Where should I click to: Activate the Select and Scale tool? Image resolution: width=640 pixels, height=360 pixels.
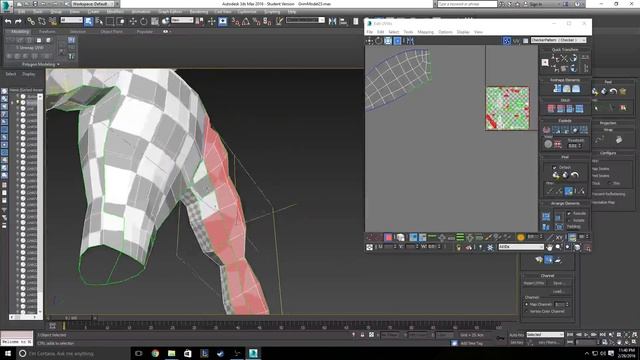coord(155,21)
